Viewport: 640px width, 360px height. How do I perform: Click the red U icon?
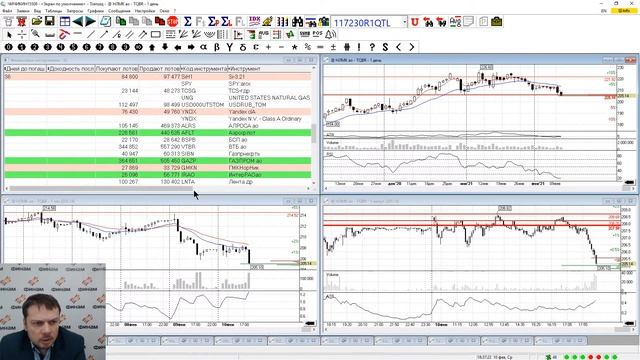coord(415,22)
